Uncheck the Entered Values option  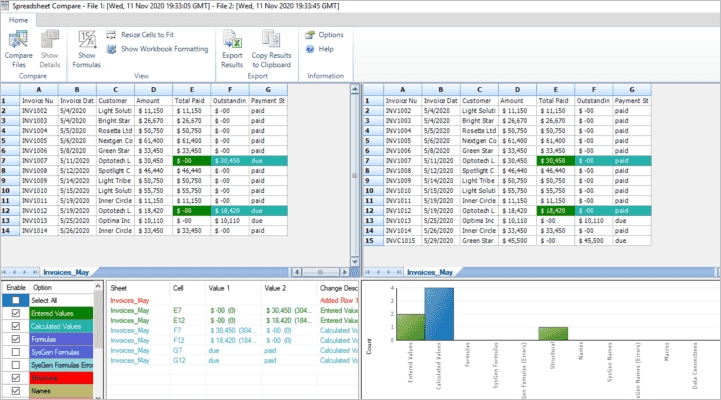pyautogui.click(x=16, y=313)
